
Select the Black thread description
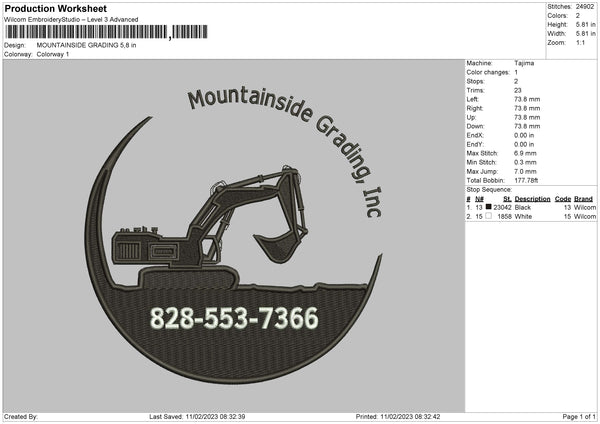(x=523, y=207)
